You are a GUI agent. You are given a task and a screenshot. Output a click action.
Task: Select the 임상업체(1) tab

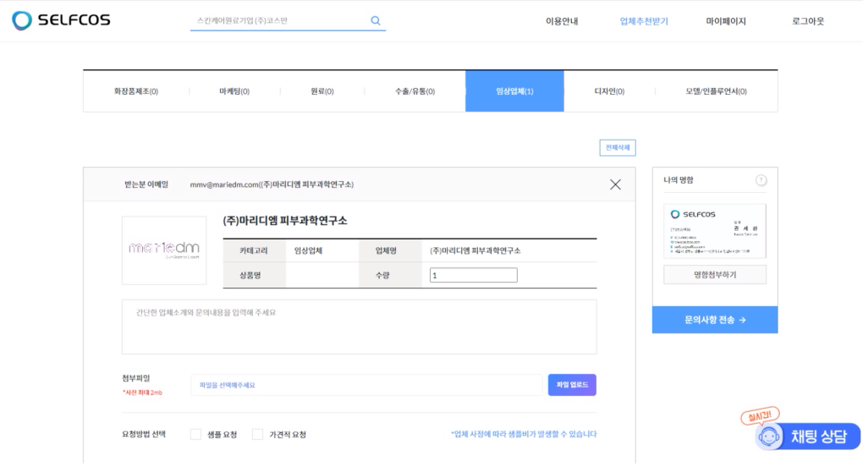515,91
